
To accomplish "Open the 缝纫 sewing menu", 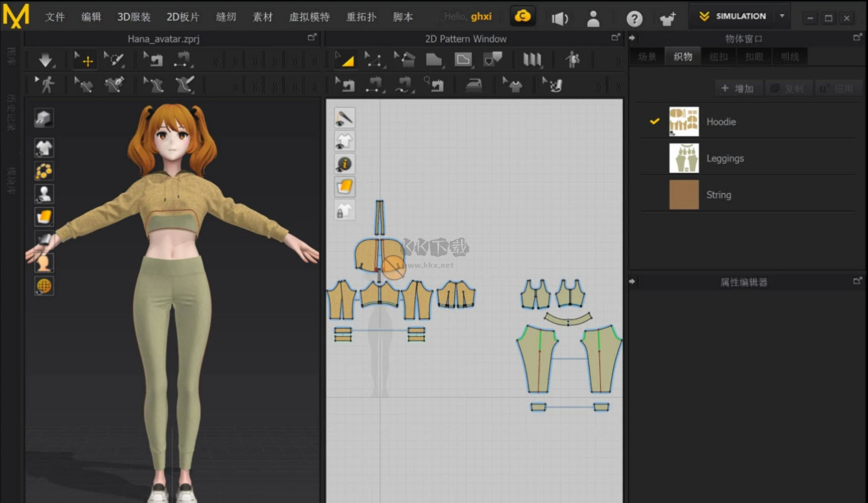I will pos(226,17).
